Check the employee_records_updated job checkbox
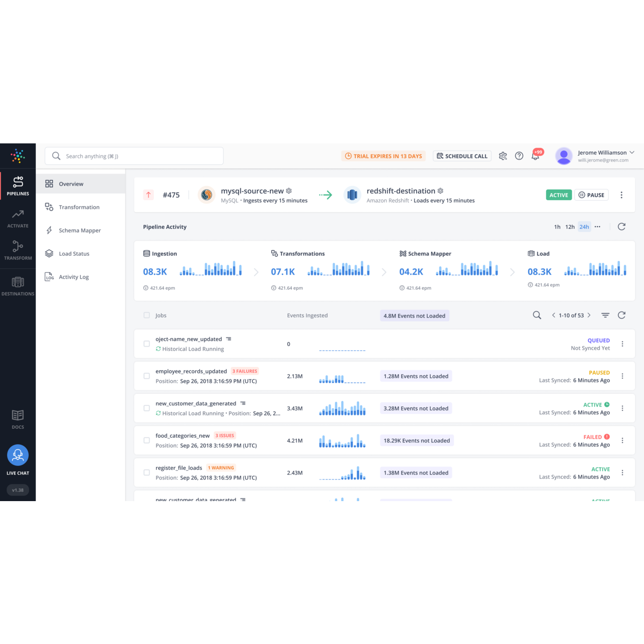 [x=146, y=376]
